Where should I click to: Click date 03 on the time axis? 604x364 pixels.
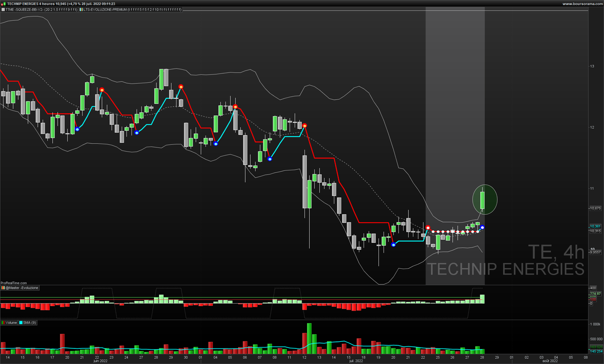coord(541,357)
